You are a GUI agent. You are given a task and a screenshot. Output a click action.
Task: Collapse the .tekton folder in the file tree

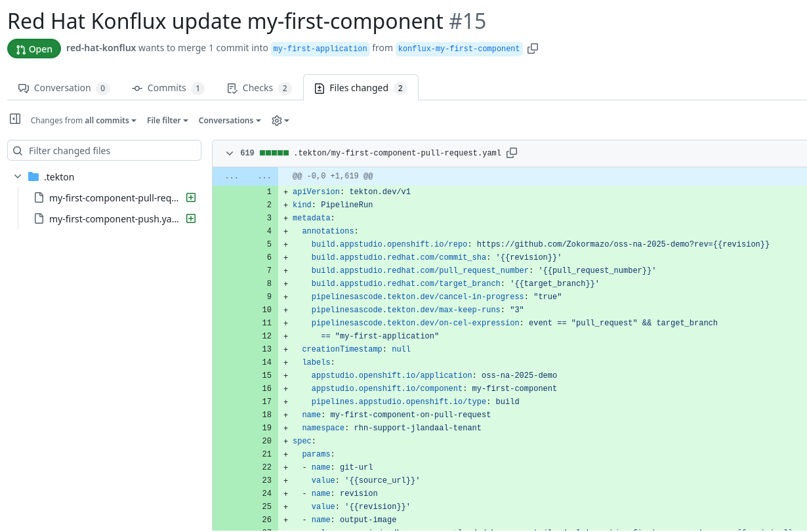[18, 176]
